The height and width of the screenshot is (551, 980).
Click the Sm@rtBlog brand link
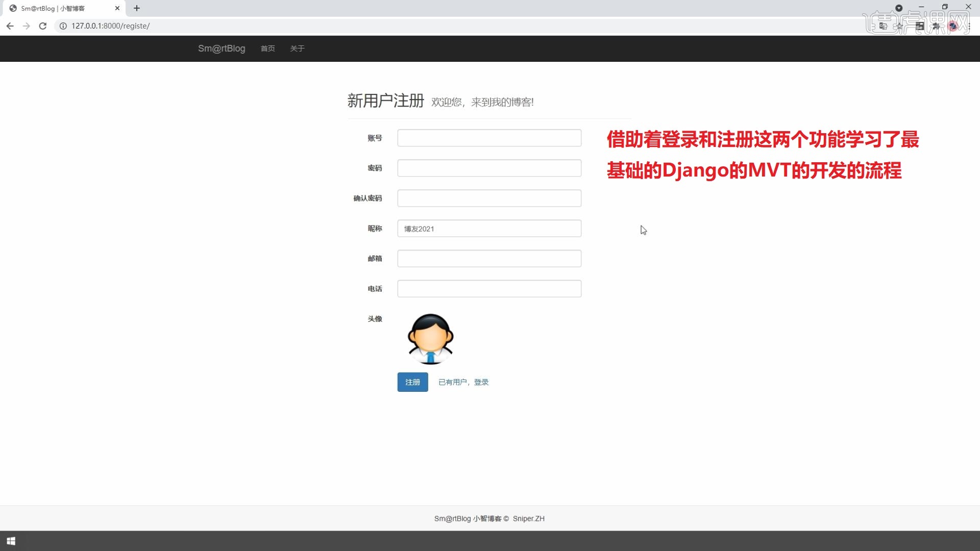coord(222,48)
